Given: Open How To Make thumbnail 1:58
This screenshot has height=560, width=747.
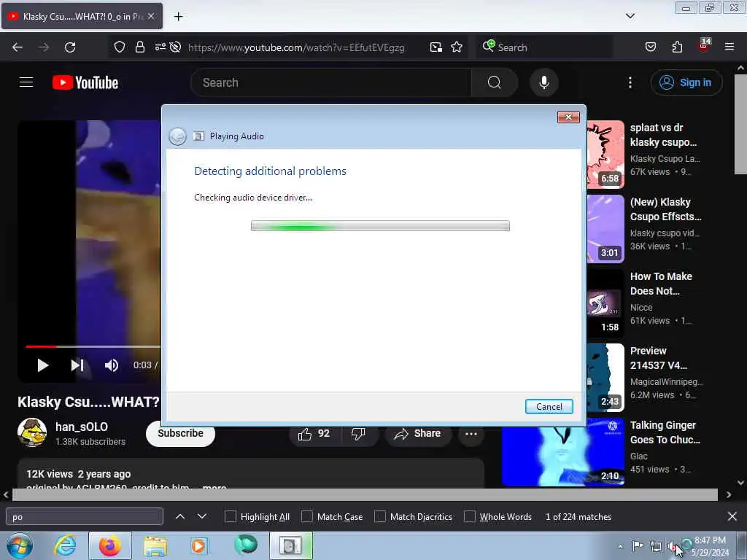Looking at the screenshot, I should click(x=605, y=303).
